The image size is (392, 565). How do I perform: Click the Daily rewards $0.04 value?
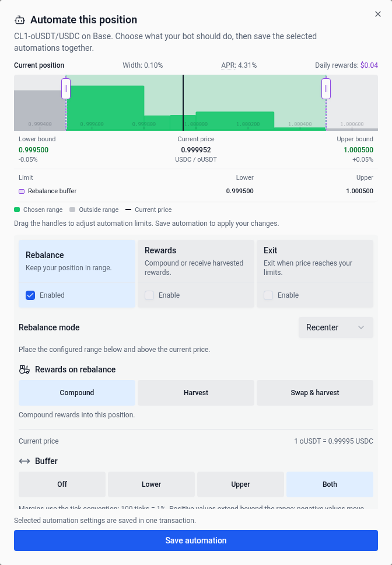(x=369, y=65)
